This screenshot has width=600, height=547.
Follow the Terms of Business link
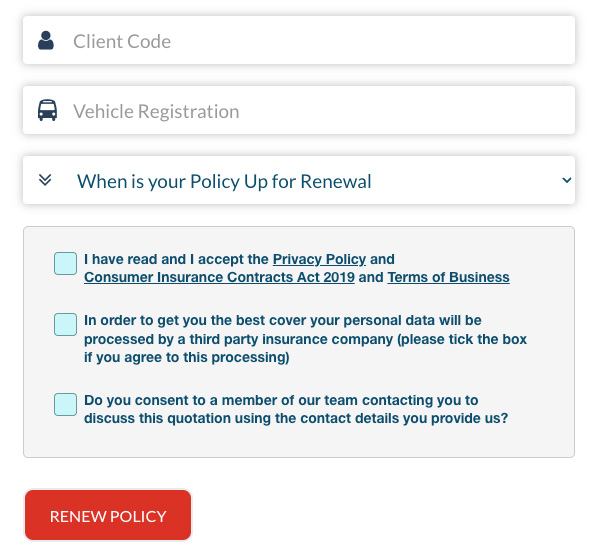(448, 277)
